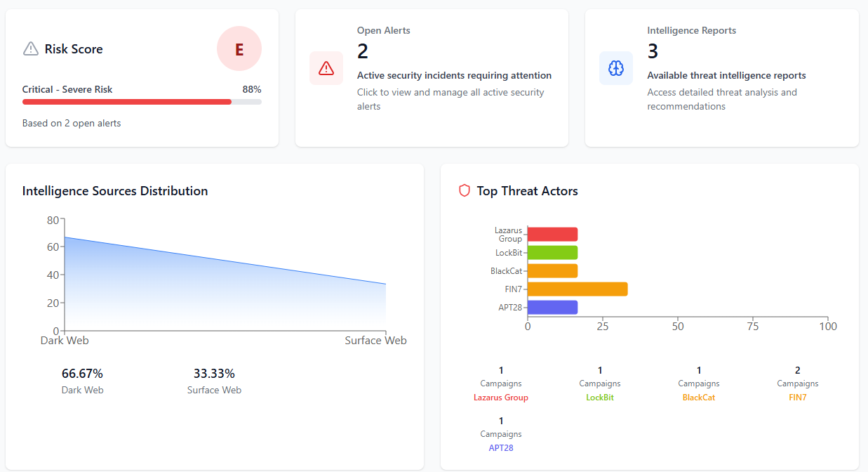
Task: Open the Intelligence Reports card heading
Action: coord(691,30)
